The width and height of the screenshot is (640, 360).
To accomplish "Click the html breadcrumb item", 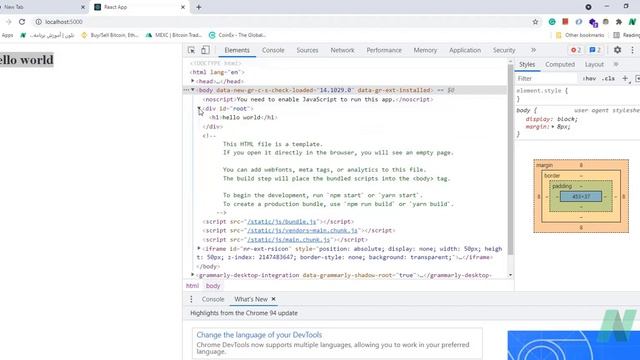I will tap(192, 286).
